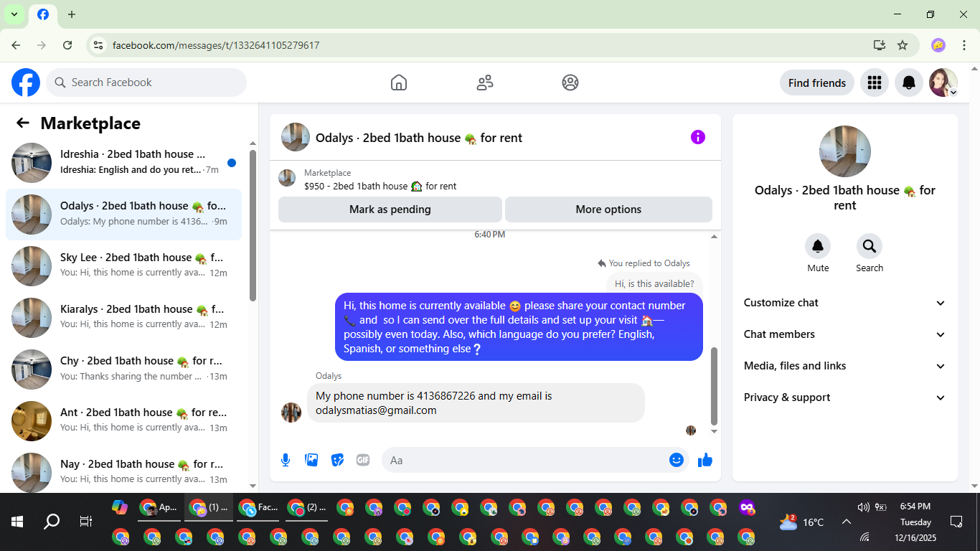Click Odalys's phone number and email message
This screenshot has width=980, height=551.
pos(476,403)
